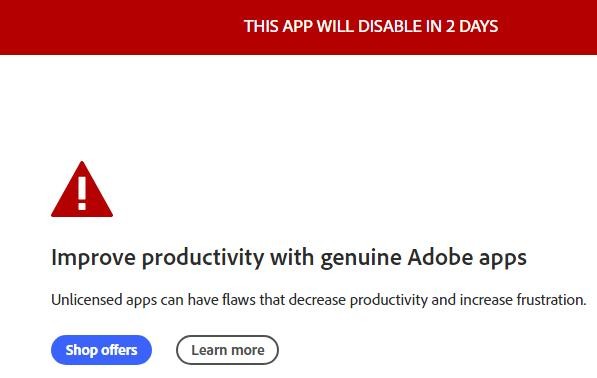Click the 'THIS APP WILL DISABLE' banner text
Screen dimensions: 597x378
coord(371,26)
